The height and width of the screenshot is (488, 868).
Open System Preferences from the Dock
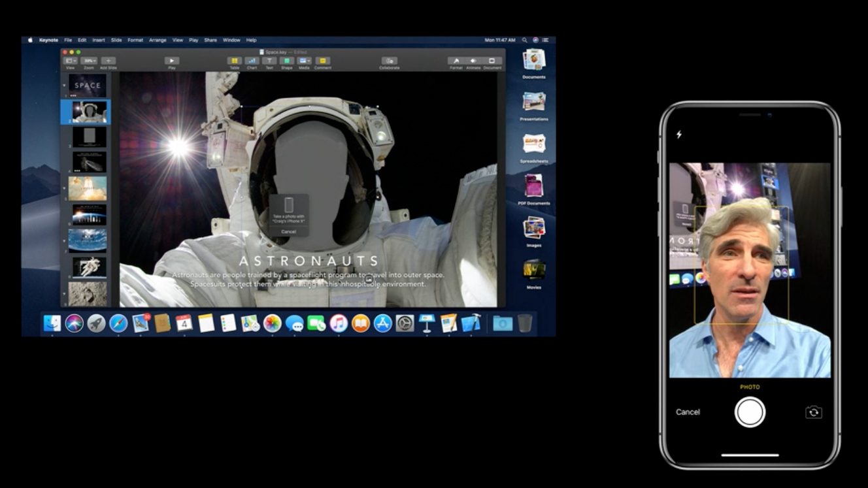(405, 323)
